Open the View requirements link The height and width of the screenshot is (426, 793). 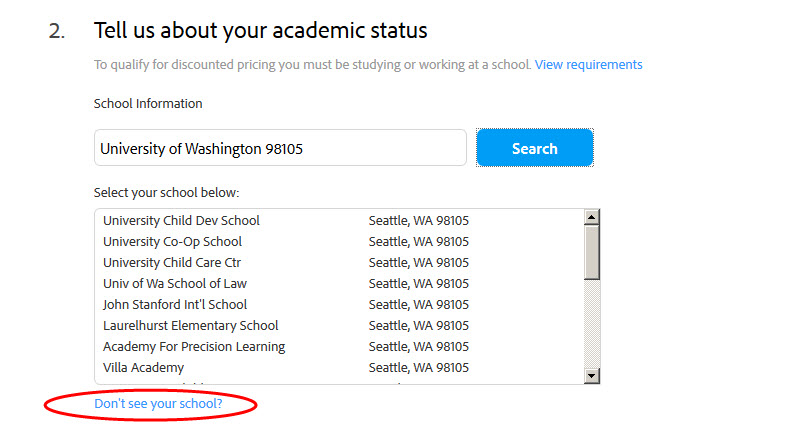(588, 65)
